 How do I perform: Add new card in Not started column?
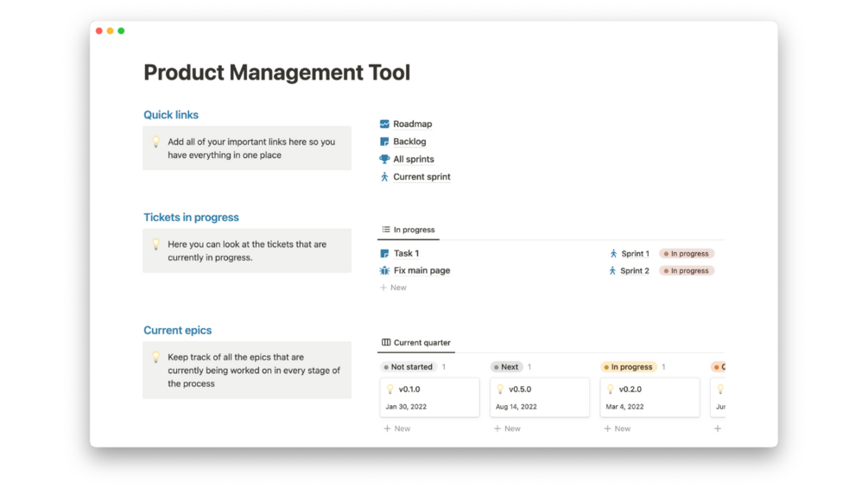tap(397, 428)
